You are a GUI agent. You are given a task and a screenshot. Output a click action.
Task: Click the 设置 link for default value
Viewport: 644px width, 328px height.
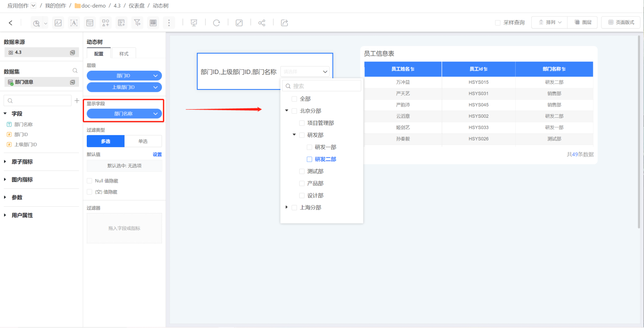(157, 154)
